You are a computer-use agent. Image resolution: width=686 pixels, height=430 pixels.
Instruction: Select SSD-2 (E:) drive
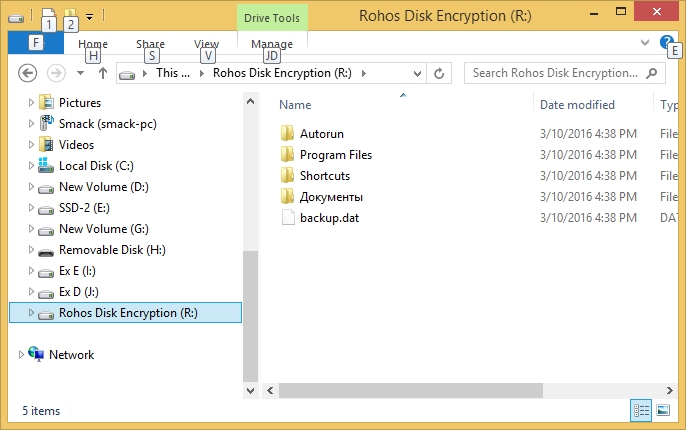84,208
